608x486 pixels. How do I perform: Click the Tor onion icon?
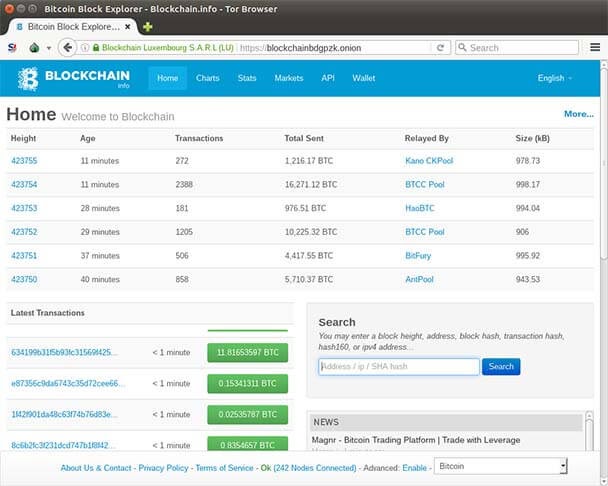35,48
